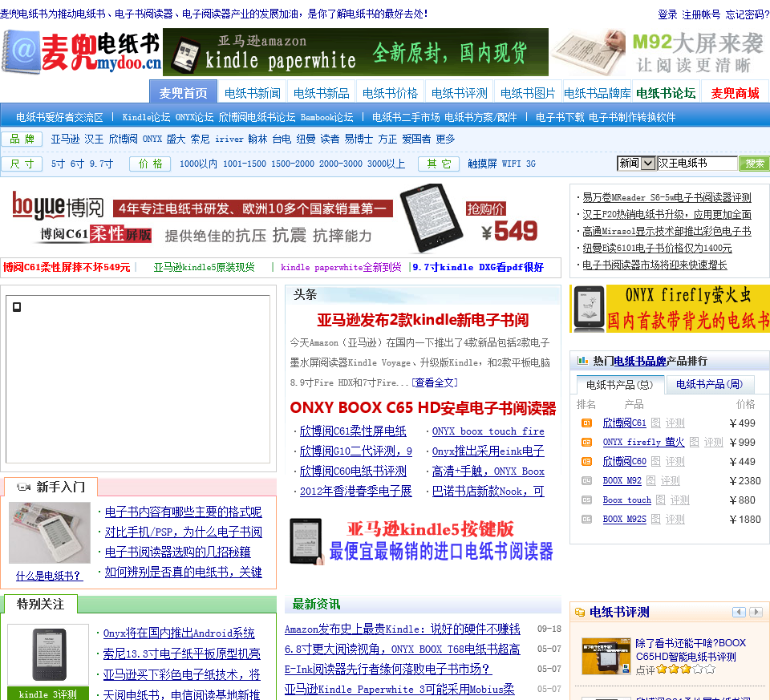
Task: Click the ONYX firefly device icon in the yellow banner
Action: 589,308
